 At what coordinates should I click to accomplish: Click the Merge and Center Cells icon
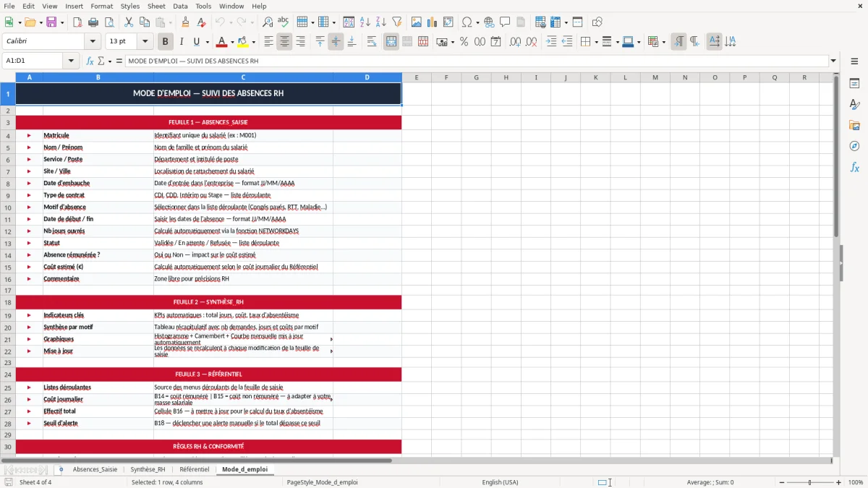(x=391, y=42)
